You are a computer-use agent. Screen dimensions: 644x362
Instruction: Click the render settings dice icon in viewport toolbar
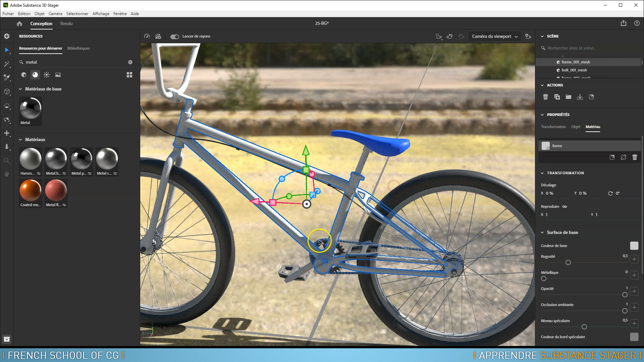click(158, 36)
